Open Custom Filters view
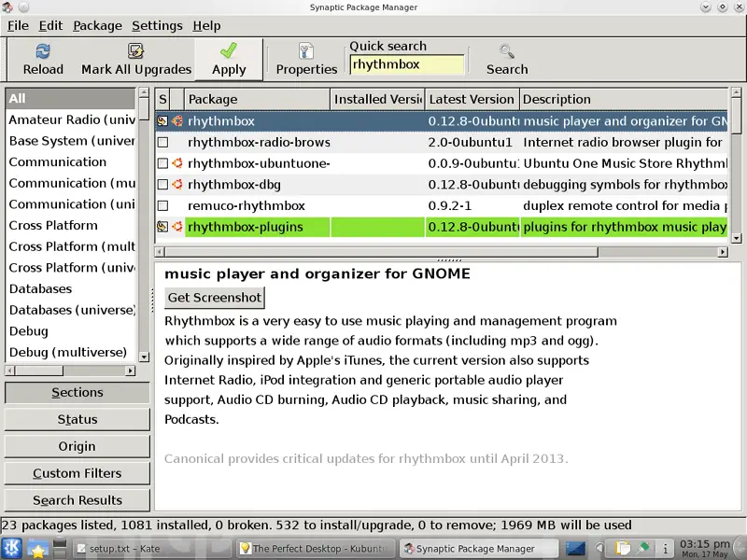 pyautogui.click(x=78, y=473)
